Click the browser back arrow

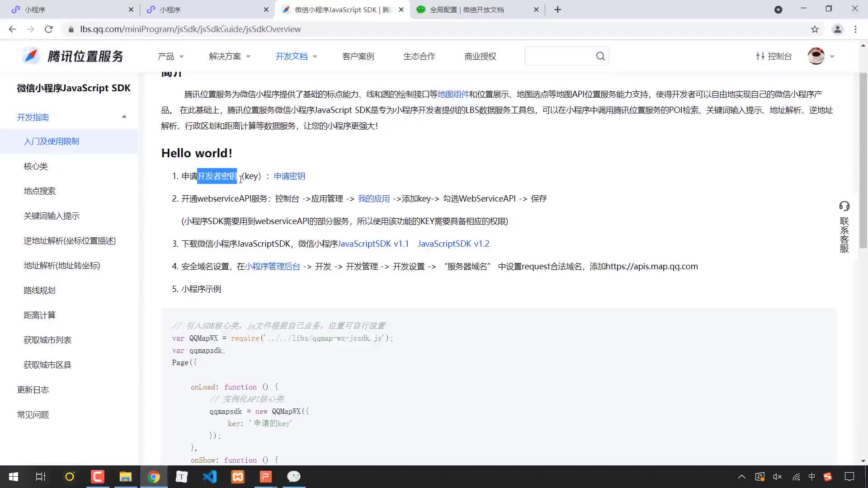point(12,29)
